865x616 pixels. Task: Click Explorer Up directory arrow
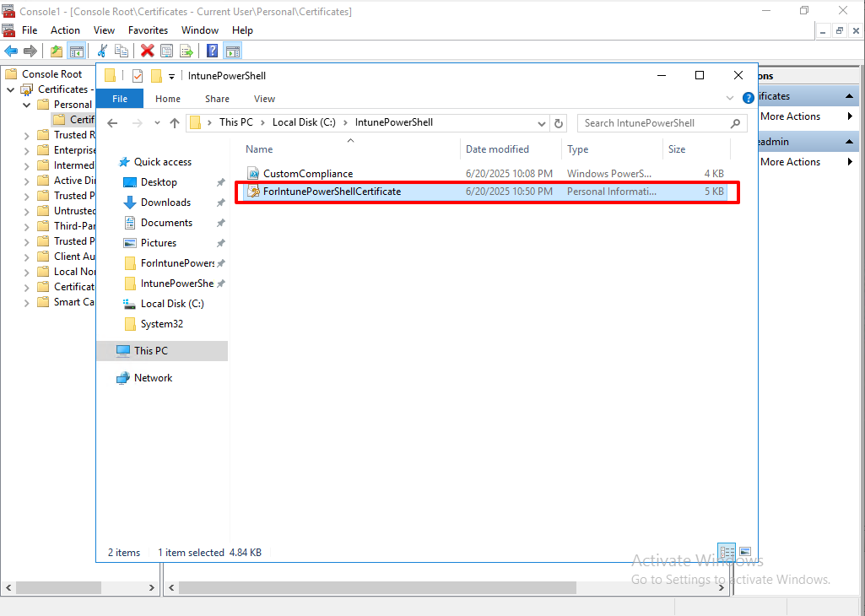click(x=175, y=123)
